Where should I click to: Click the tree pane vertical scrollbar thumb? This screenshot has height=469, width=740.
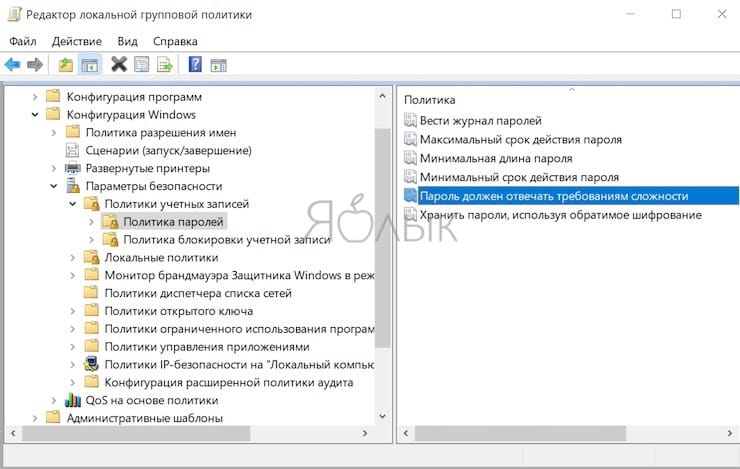click(383, 238)
